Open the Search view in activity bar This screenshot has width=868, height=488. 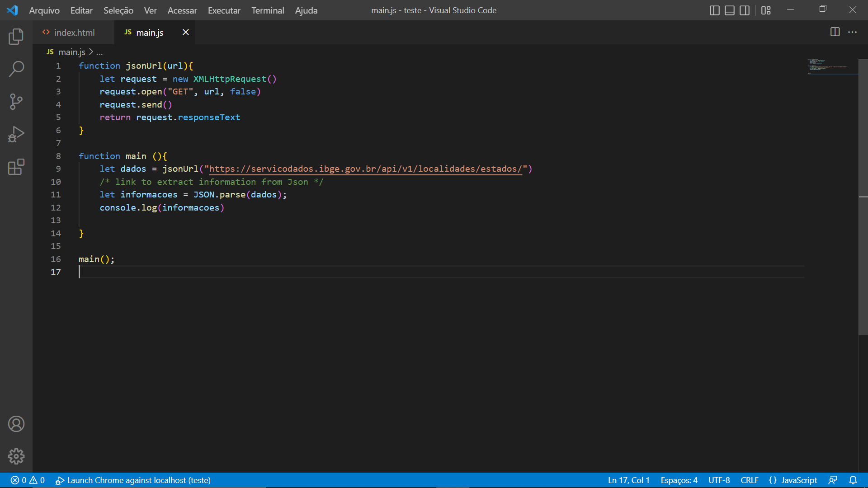click(x=16, y=69)
